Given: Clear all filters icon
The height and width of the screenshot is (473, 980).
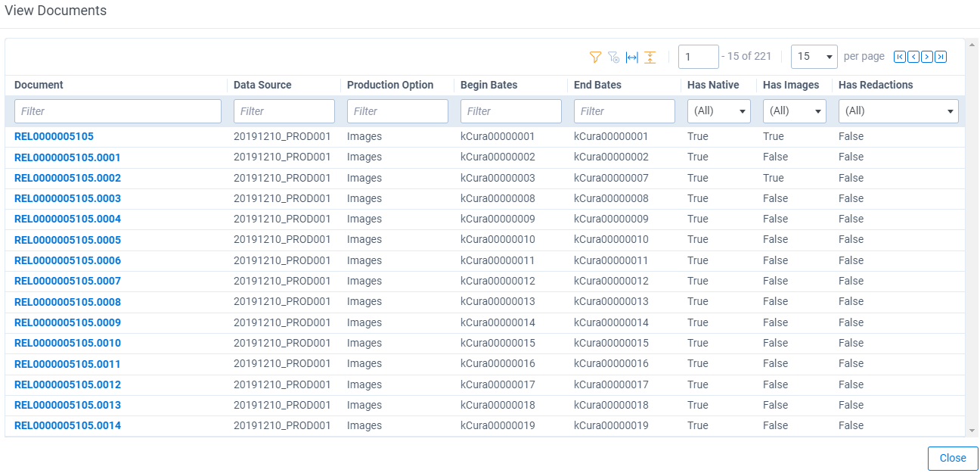Looking at the screenshot, I should (x=613, y=57).
